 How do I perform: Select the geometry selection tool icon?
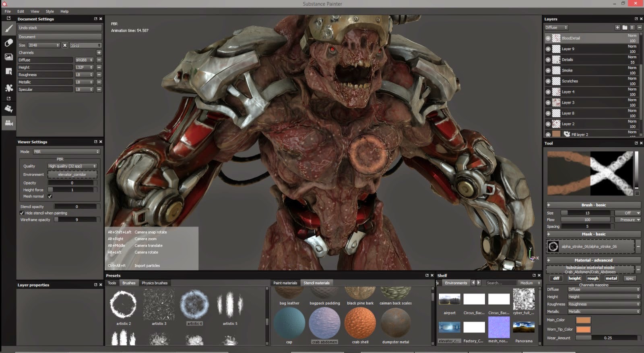pyautogui.click(x=8, y=71)
